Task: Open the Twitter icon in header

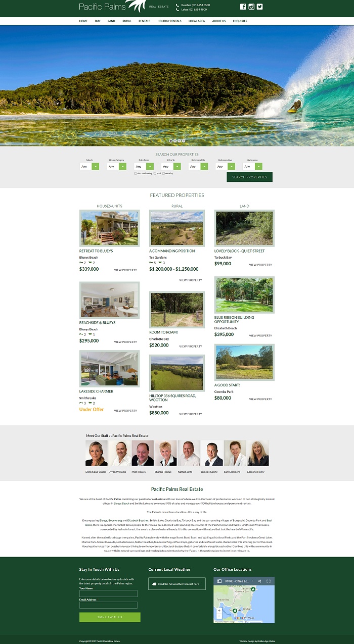Action: click(259, 7)
